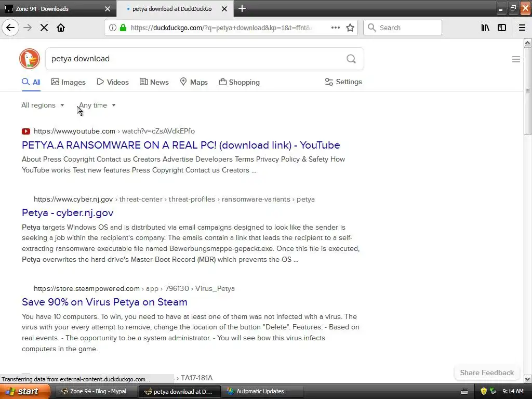Click the cyber.nj.gov result URL
Screen dimensions: 532x399
click(x=174, y=199)
